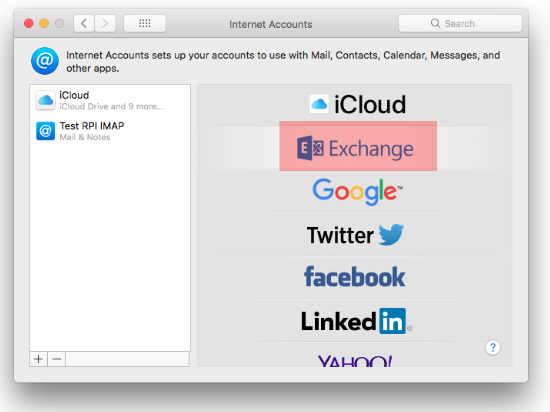Show all preferences grid button
The width and height of the screenshot is (550, 412).
point(145,23)
